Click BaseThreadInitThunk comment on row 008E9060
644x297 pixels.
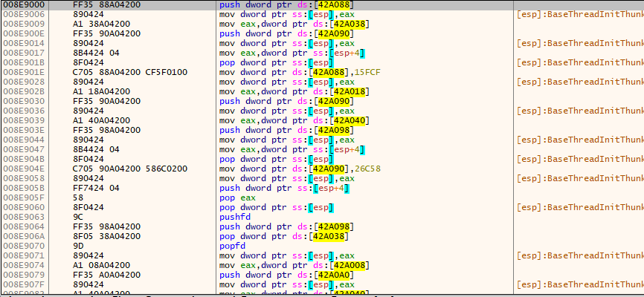coord(580,207)
